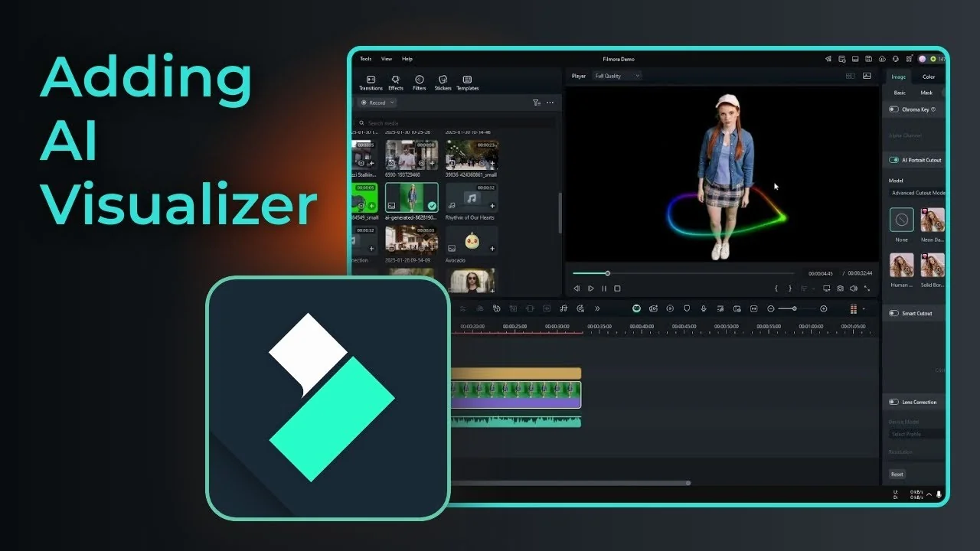The image size is (980, 551).
Task: Expand Lens Correction settings
Action: click(893, 402)
